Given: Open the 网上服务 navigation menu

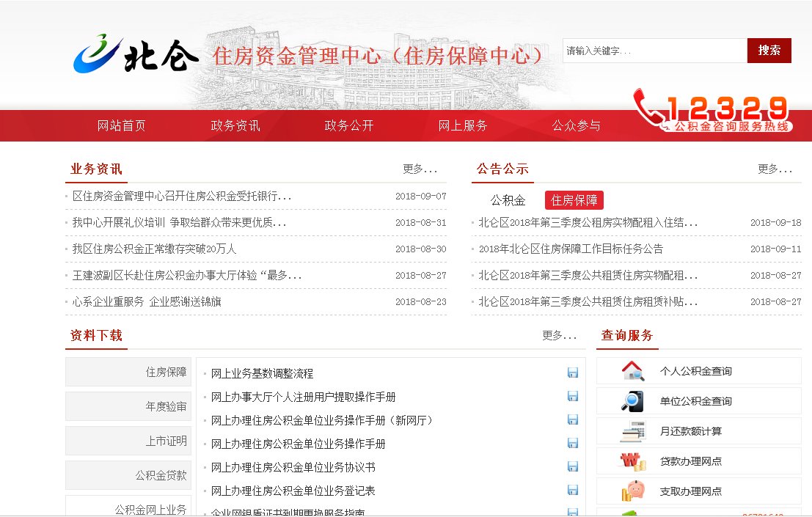Looking at the screenshot, I should pos(463,125).
